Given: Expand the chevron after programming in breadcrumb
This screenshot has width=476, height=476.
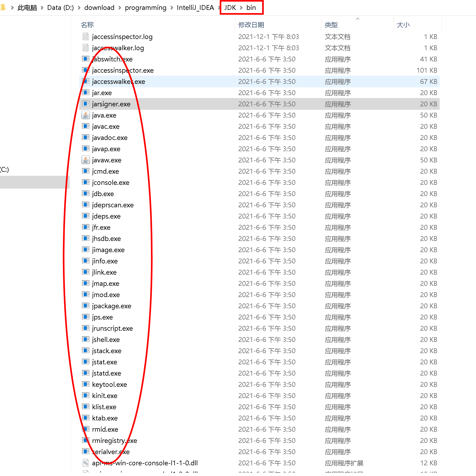Looking at the screenshot, I should pyautogui.click(x=172, y=8).
